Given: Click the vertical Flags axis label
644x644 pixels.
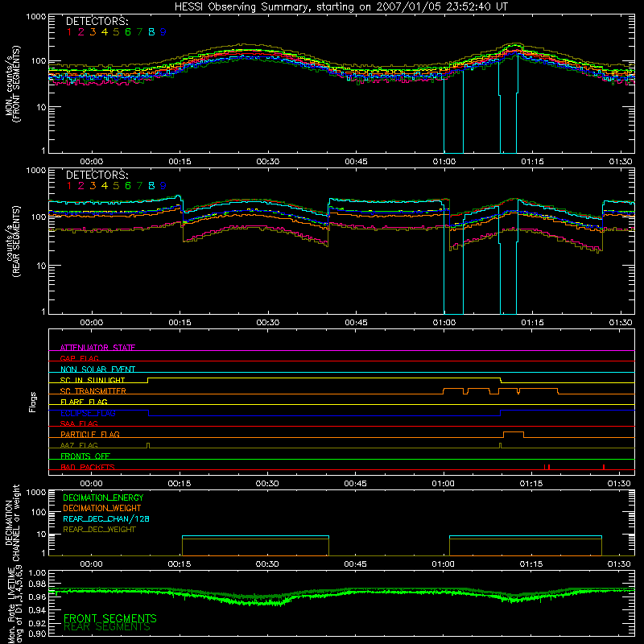Looking at the screenshot, I should (x=32, y=402).
